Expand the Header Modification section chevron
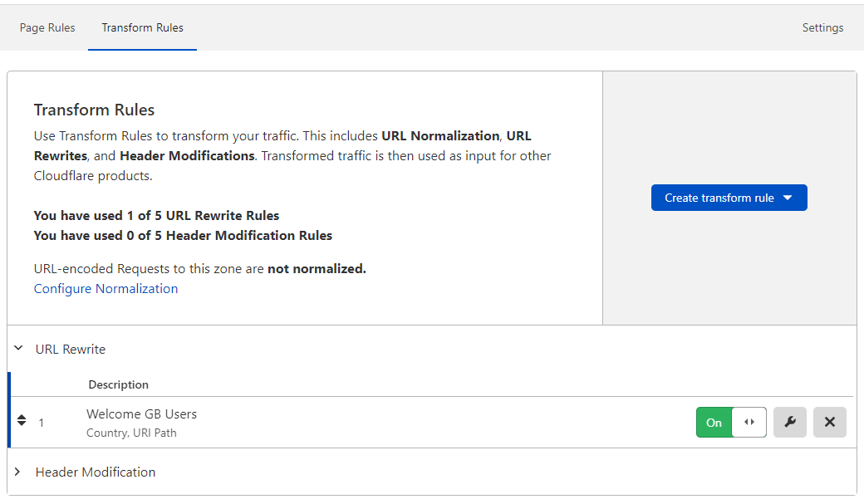 [x=18, y=472]
